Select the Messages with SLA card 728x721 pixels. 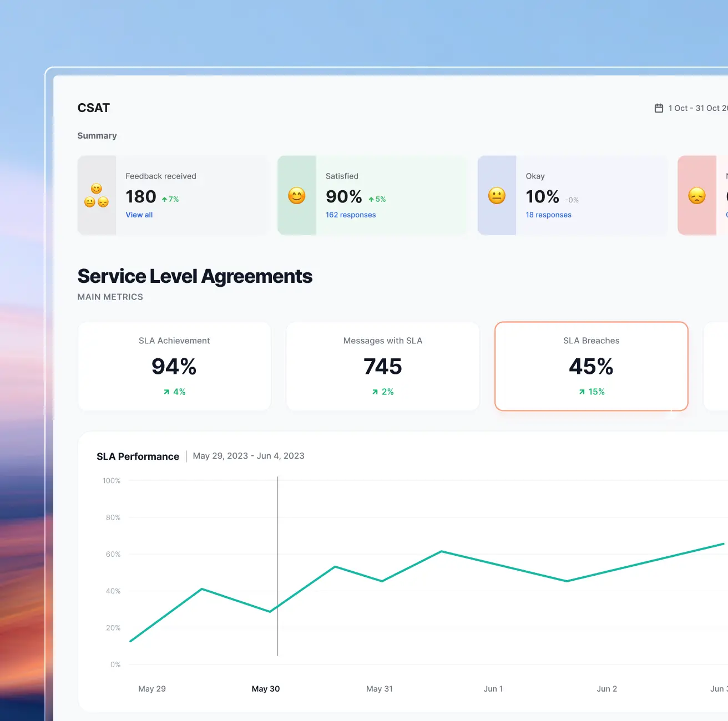point(383,366)
